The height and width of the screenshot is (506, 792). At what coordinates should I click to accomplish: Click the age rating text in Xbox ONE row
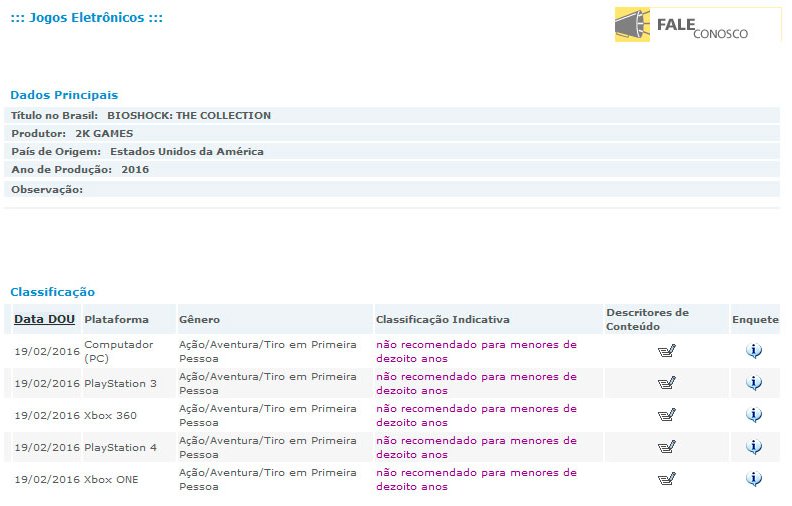point(476,480)
